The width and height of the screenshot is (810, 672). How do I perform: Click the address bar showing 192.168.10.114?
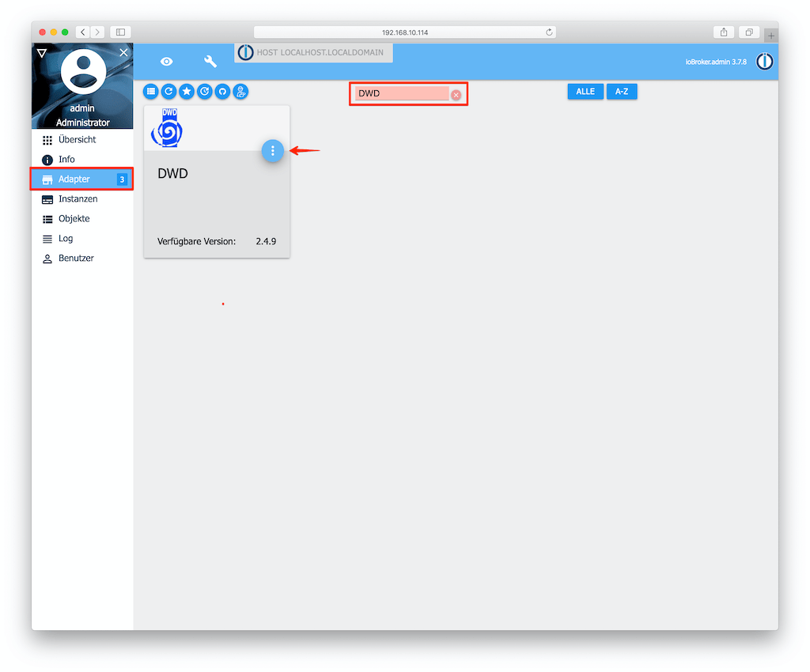[404, 32]
